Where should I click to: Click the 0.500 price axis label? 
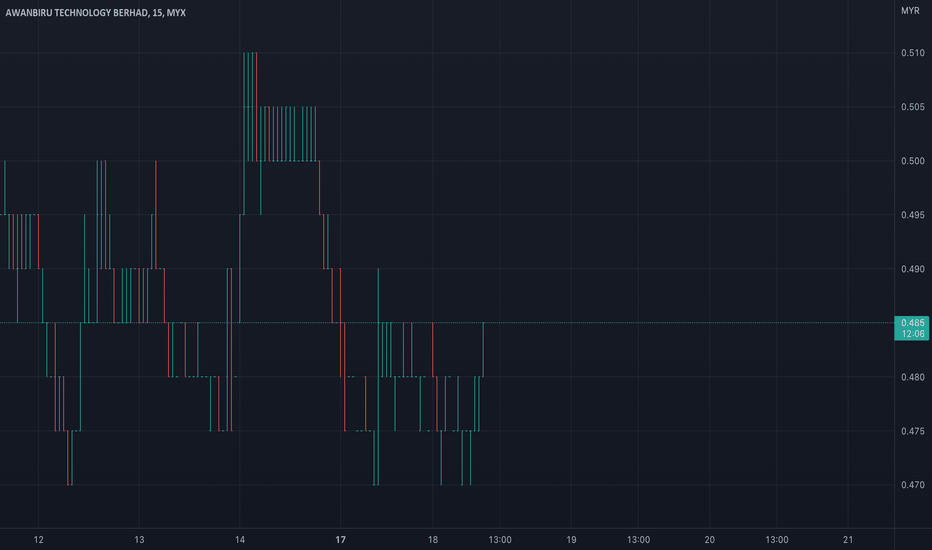912,161
